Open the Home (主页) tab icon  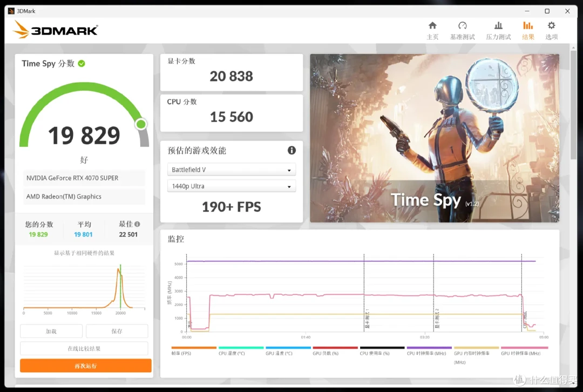coord(432,26)
